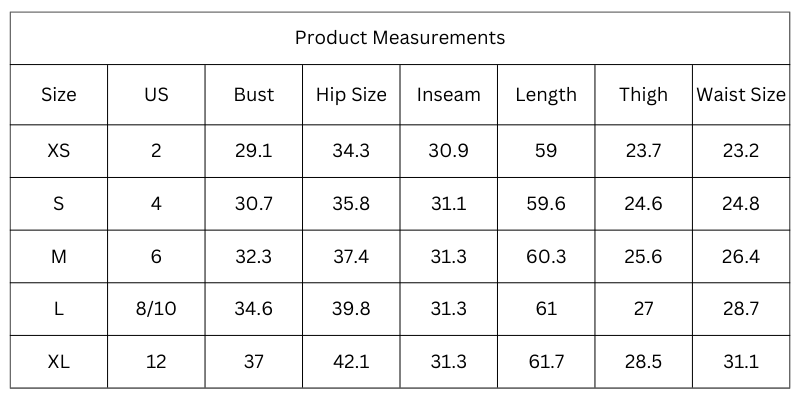Image resolution: width=800 pixels, height=400 pixels.
Task: Click the 42.1 hip size cell
Action: tap(351, 362)
